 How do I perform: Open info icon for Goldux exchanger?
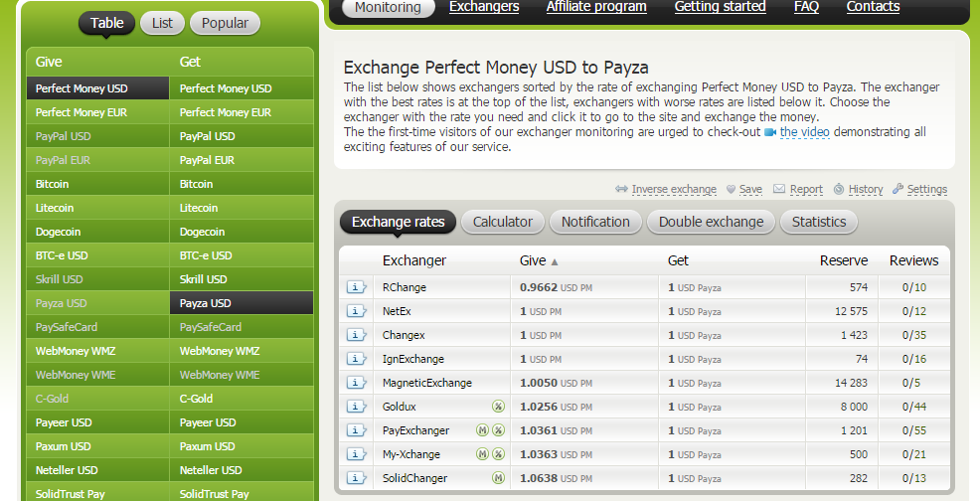[x=356, y=407]
